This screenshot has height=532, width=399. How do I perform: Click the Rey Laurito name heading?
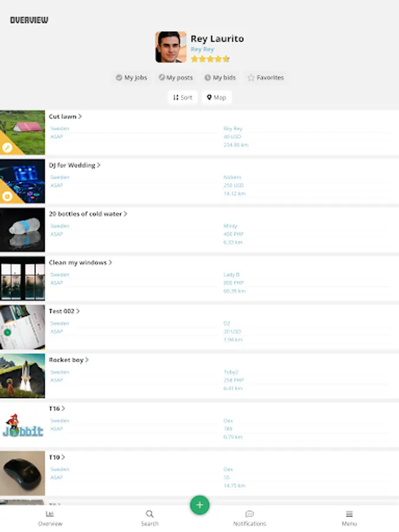(x=217, y=38)
